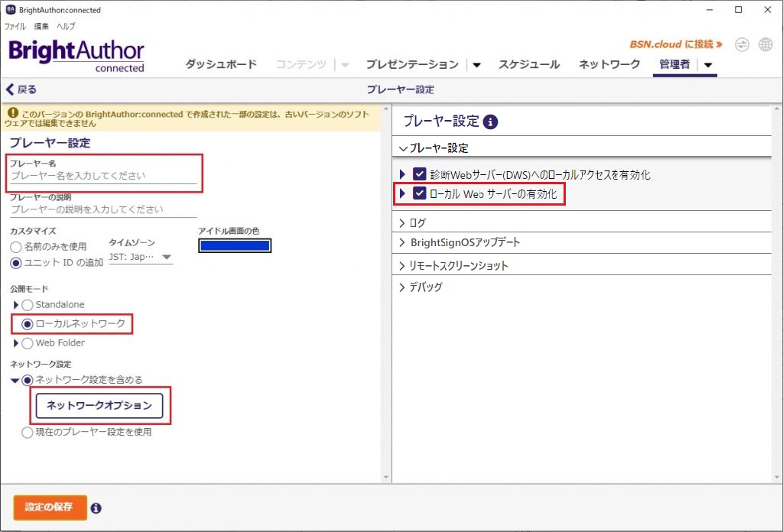Select ユニット ID の追加 radio button
Image resolution: width=783 pixels, height=532 pixels.
16,263
